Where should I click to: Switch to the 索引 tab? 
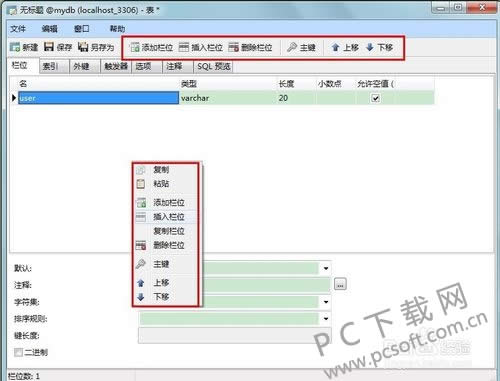54,67
